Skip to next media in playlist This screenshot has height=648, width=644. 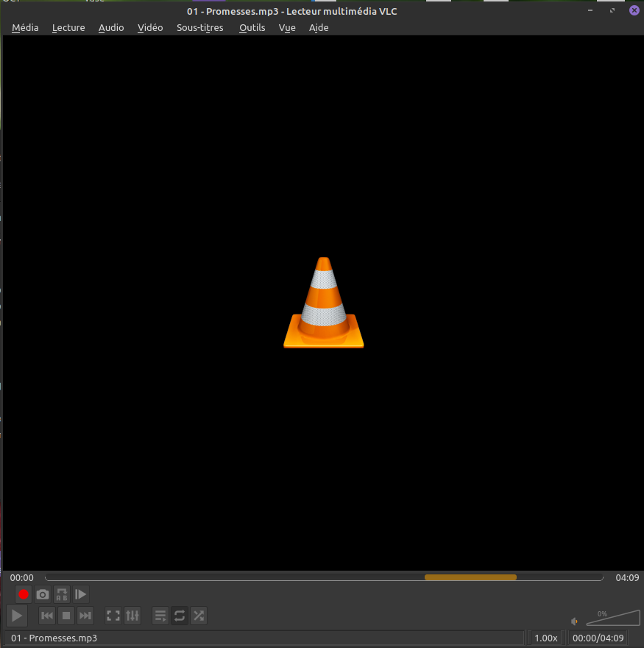[85, 616]
